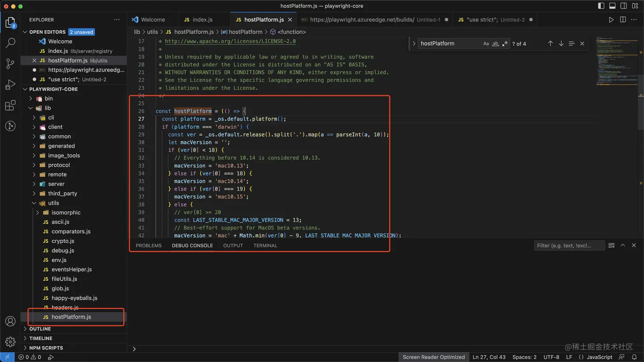Close hostPlatform.js in Open Editors list
This screenshot has width=644, height=362.
tap(34, 61)
